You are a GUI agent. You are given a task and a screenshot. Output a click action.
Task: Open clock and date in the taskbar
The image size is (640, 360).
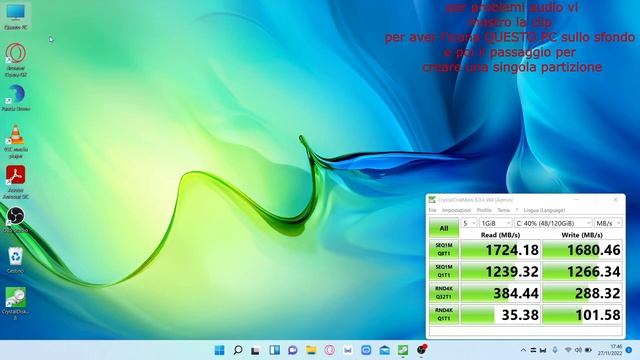pyautogui.click(x=610, y=350)
